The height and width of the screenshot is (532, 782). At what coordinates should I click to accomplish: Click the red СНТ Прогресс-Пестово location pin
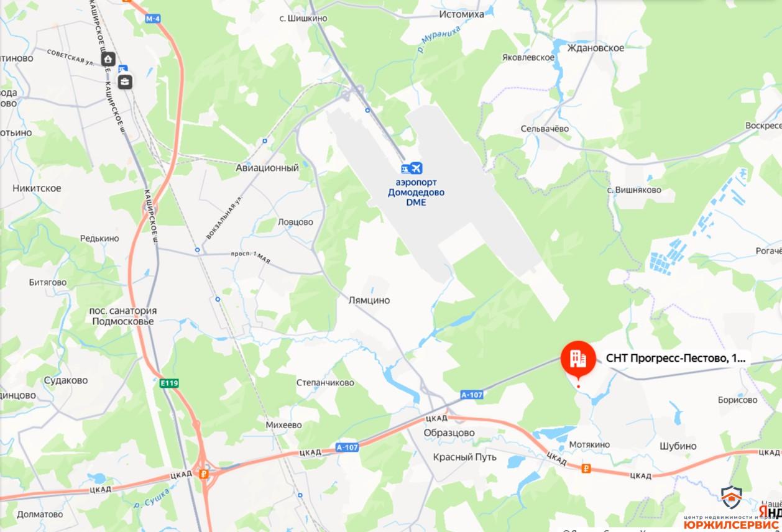coord(578,360)
